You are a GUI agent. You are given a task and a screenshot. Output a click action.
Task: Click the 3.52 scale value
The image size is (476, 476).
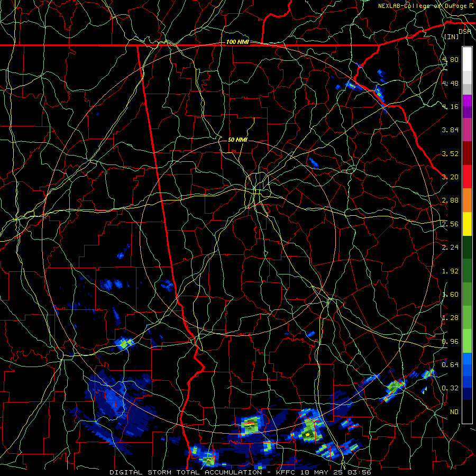[x=450, y=153]
